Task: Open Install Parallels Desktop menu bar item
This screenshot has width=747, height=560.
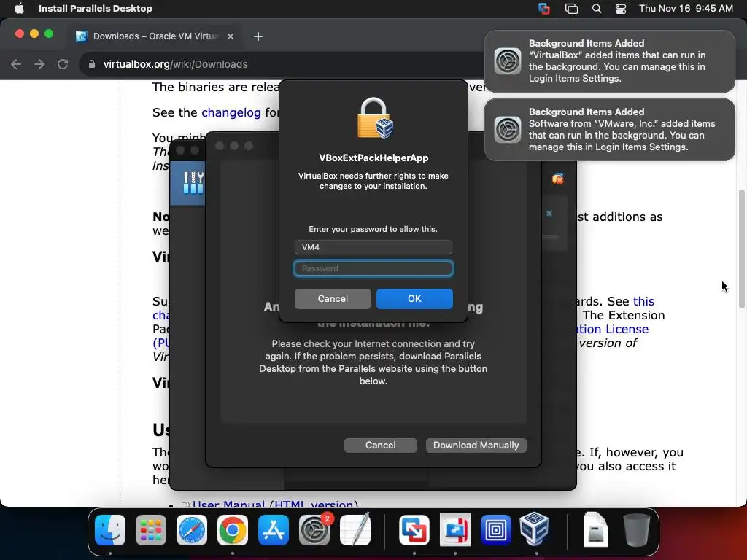Action: [96, 8]
